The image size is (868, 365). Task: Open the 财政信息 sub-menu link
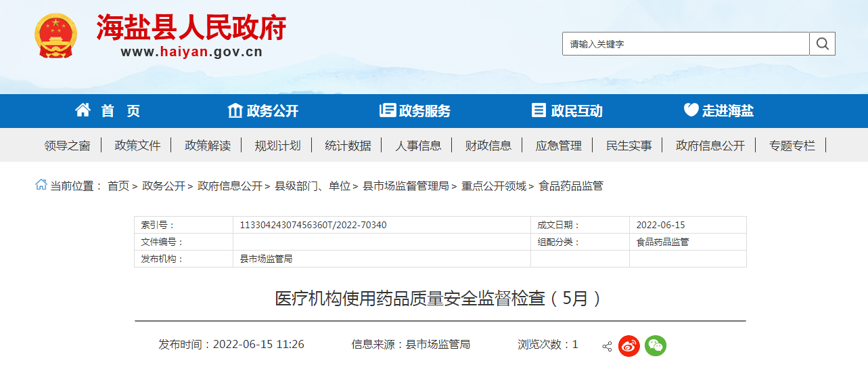click(488, 146)
